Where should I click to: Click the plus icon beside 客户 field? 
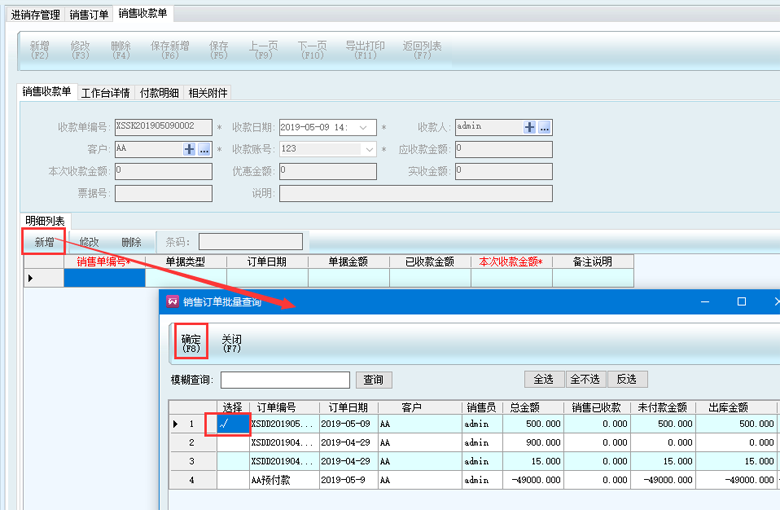click(189, 149)
